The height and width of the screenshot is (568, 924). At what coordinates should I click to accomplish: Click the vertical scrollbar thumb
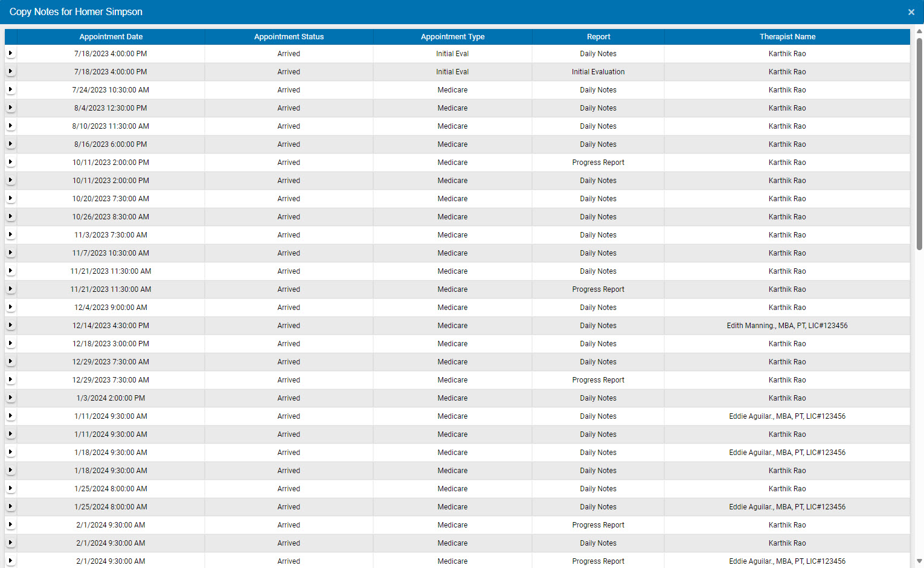[919, 144]
